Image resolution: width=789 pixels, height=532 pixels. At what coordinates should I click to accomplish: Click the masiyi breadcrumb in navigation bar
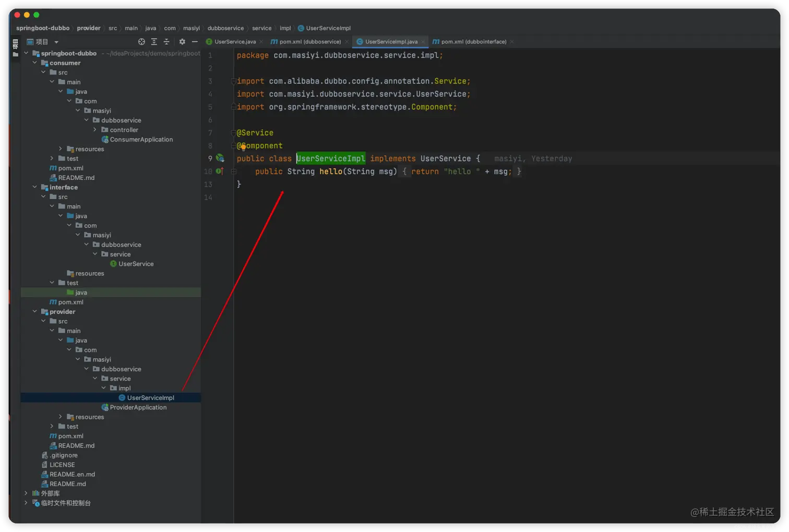192,28
